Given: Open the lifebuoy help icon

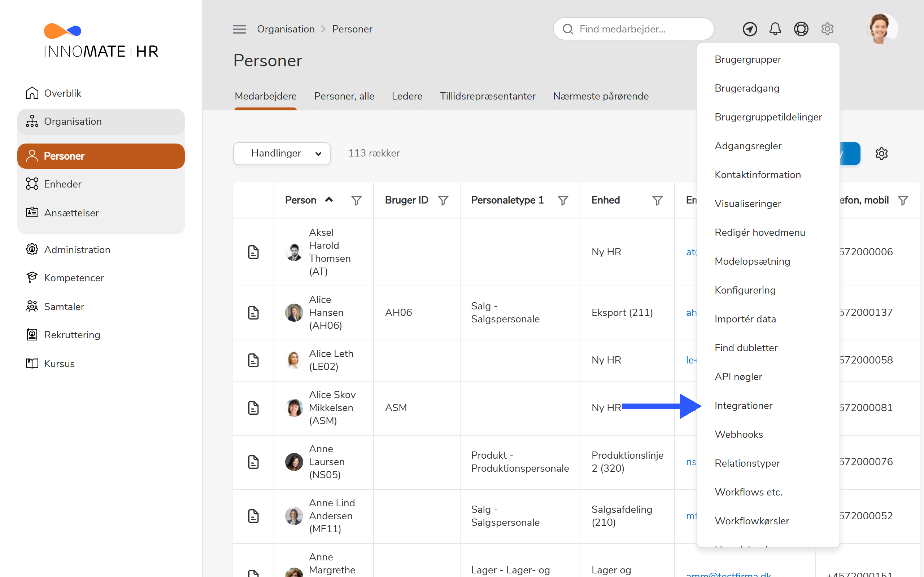Looking at the screenshot, I should coord(801,29).
